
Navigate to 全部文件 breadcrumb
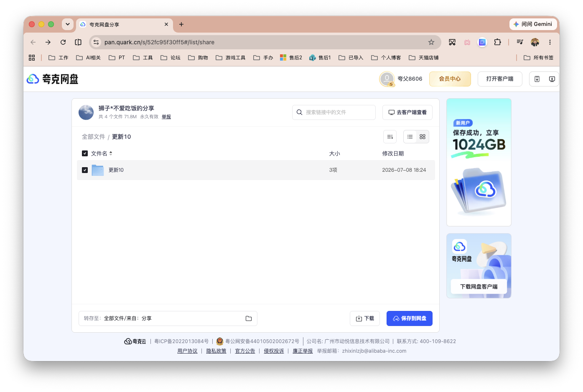(93, 137)
